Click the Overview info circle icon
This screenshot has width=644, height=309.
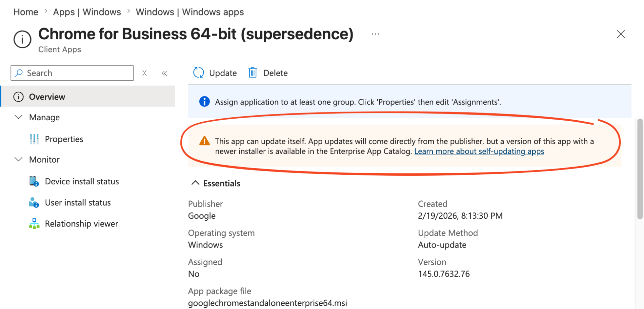(18, 97)
